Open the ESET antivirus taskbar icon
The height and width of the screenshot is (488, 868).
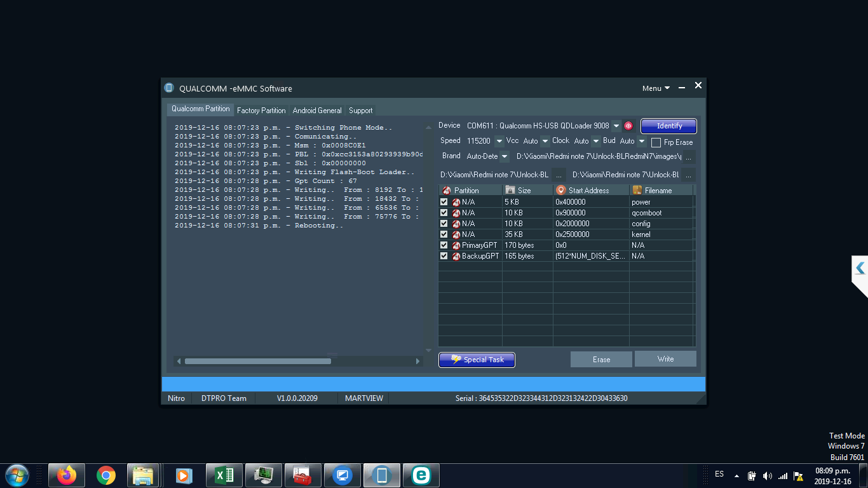[x=421, y=475]
